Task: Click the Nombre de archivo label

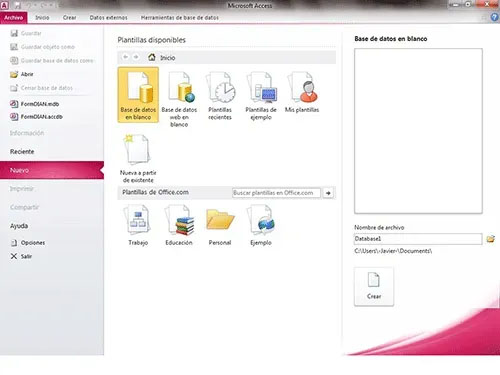Action: 379,227
